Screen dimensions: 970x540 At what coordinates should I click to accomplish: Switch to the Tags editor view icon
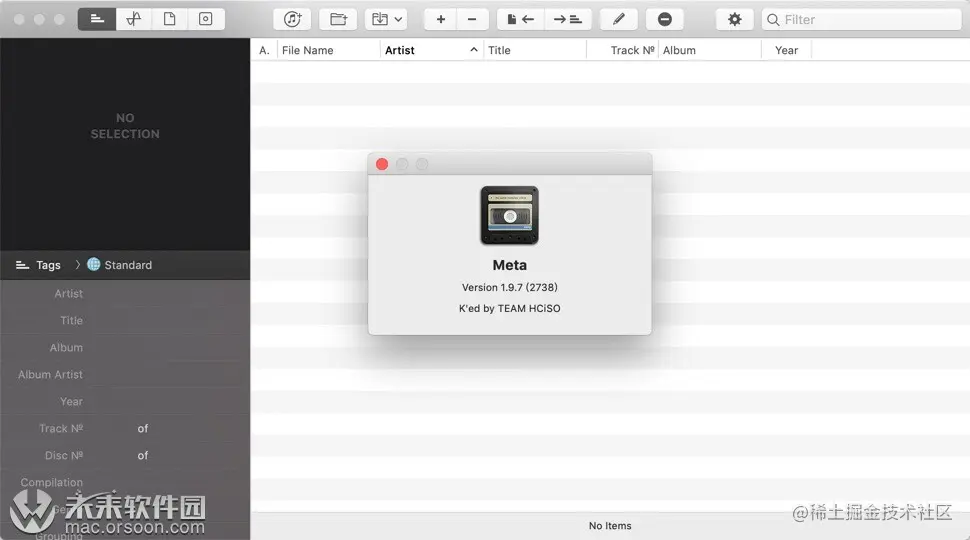(97, 19)
